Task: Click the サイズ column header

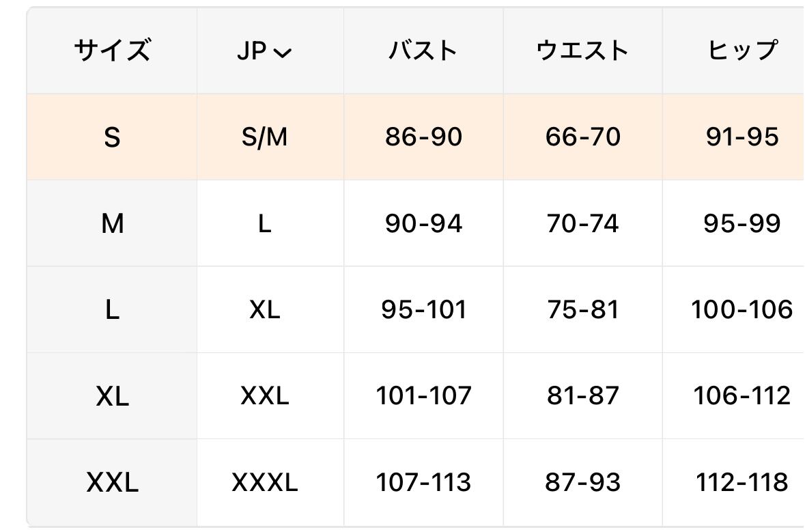Action: [x=112, y=51]
